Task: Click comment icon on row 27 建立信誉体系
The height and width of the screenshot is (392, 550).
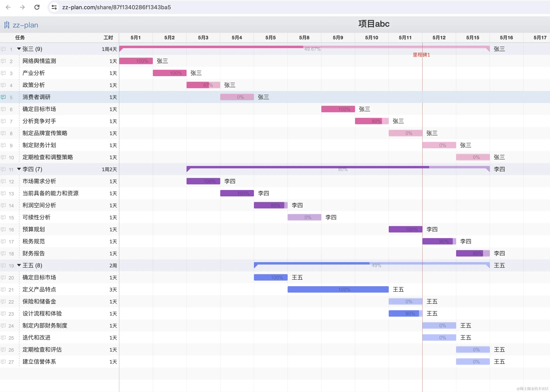Action: 3,362
